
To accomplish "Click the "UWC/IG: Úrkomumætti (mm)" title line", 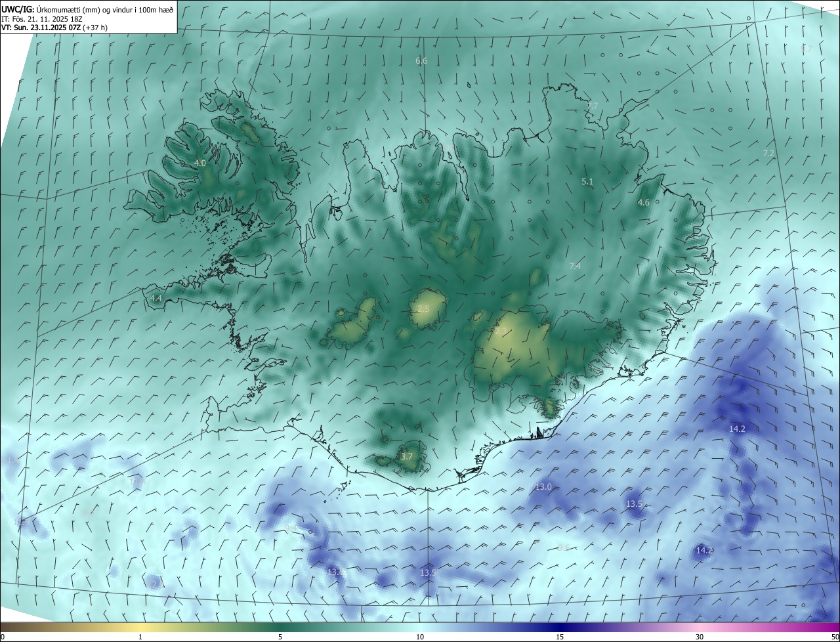I will click(x=87, y=9).
